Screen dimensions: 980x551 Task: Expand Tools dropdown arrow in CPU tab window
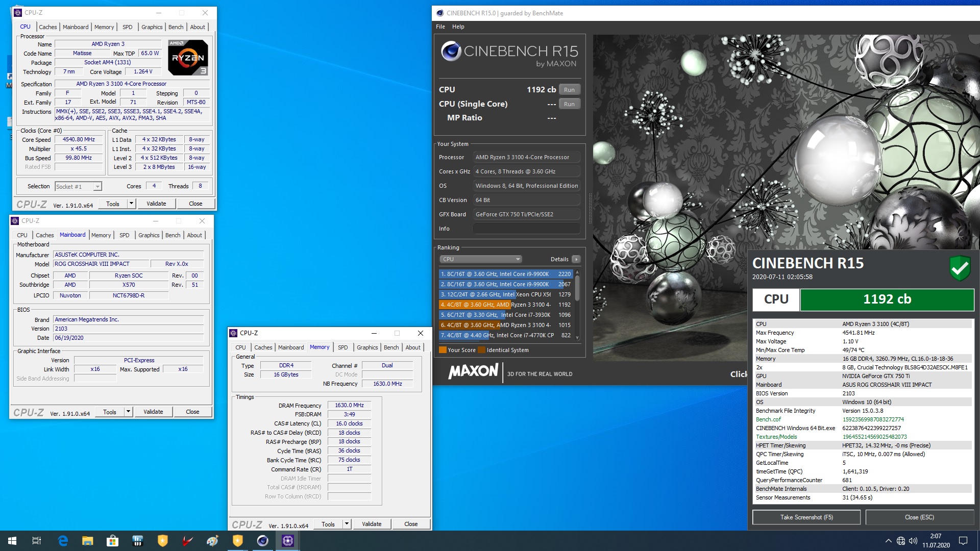coord(131,204)
